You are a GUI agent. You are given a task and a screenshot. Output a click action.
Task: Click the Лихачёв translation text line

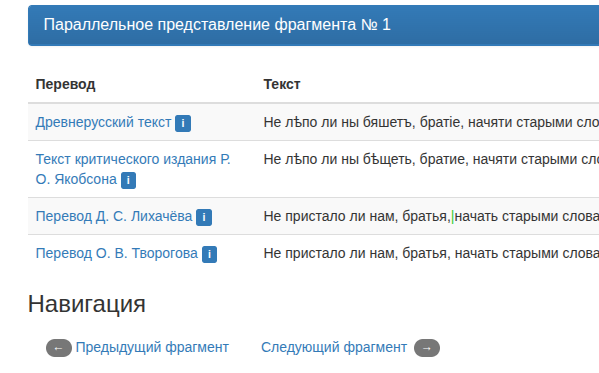coord(431,216)
